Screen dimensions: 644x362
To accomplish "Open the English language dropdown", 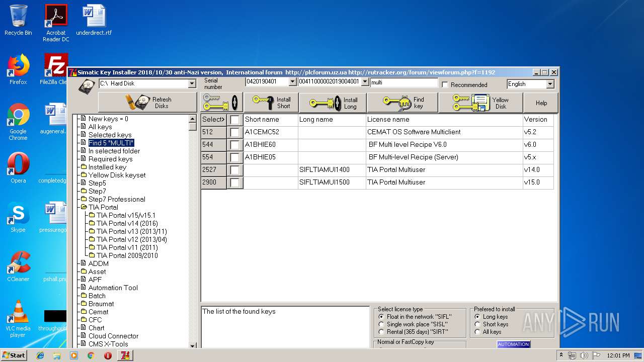I will 550,84.
